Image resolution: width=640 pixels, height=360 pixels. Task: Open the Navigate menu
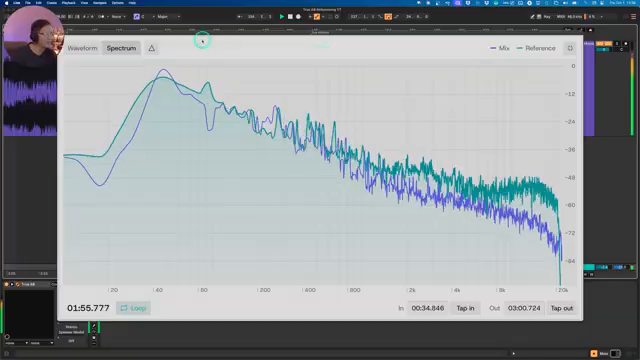coord(100,3)
